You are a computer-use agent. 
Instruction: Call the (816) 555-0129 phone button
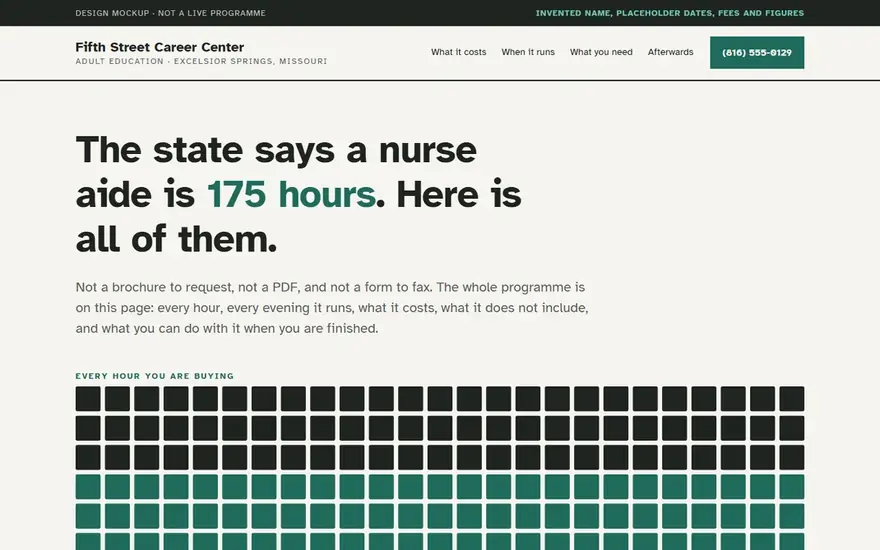[x=757, y=53]
